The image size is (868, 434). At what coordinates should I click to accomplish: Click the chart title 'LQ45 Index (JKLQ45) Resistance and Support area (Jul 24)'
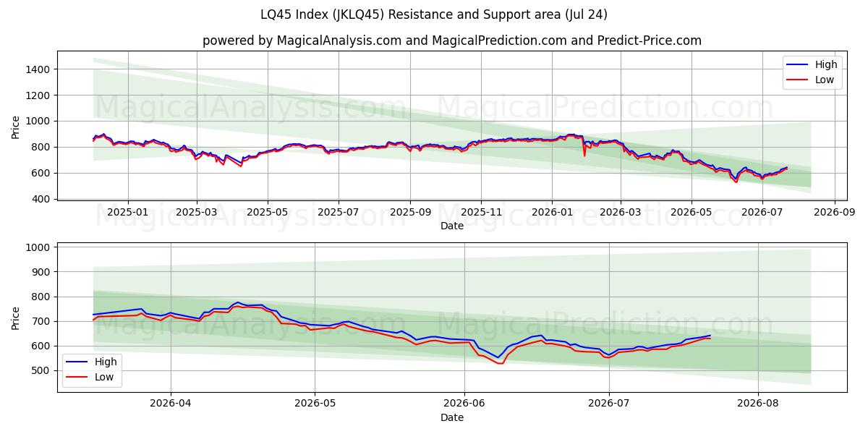tap(434, 14)
